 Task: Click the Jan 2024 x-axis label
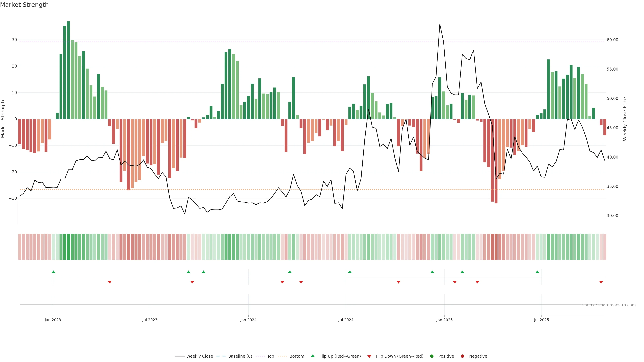(248, 320)
